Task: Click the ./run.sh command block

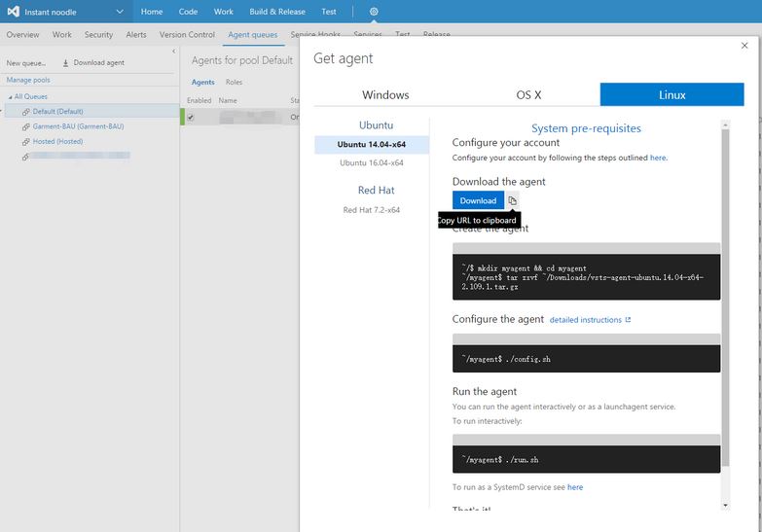Action: pyautogui.click(x=586, y=460)
